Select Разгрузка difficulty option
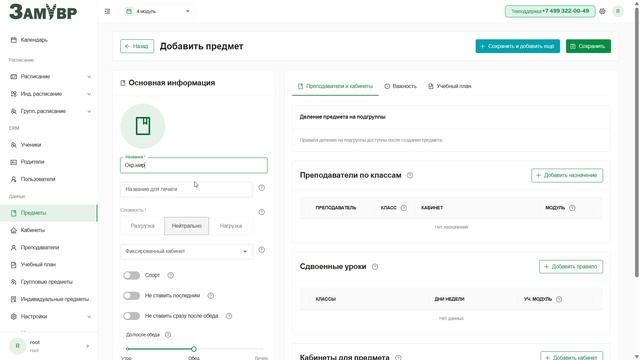This screenshot has width=640, height=360. tap(142, 226)
